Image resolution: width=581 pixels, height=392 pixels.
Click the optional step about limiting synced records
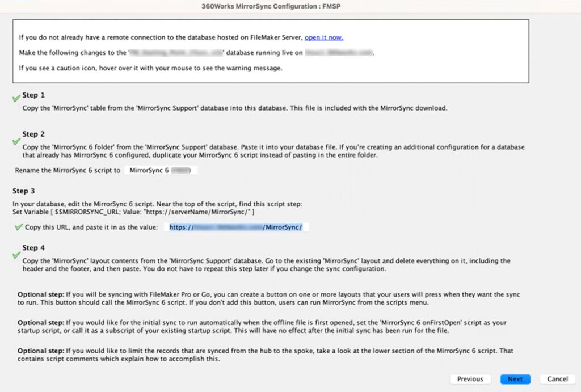[x=266, y=355]
